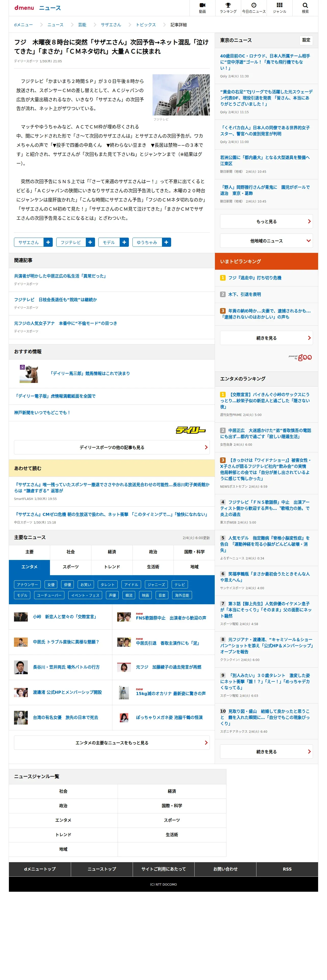Filter by アナウンサー tag
The image size is (327, 980).
28,584
